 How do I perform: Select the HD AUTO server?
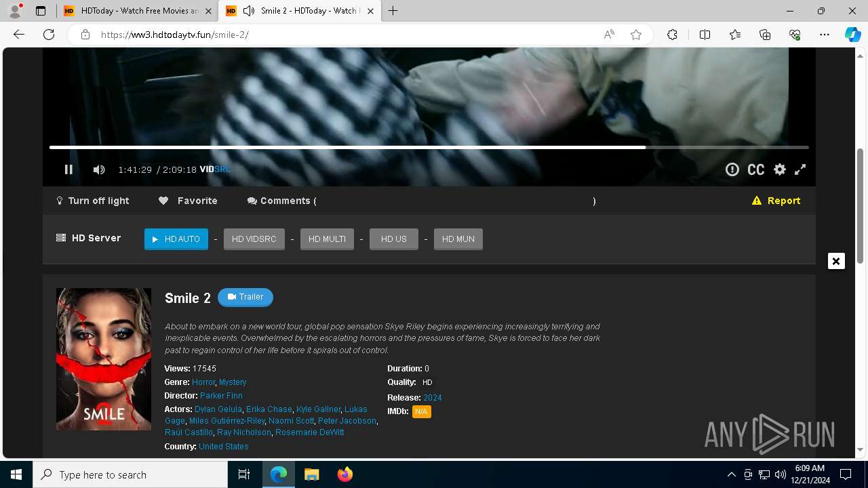pyautogui.click(x=176, y=239)
